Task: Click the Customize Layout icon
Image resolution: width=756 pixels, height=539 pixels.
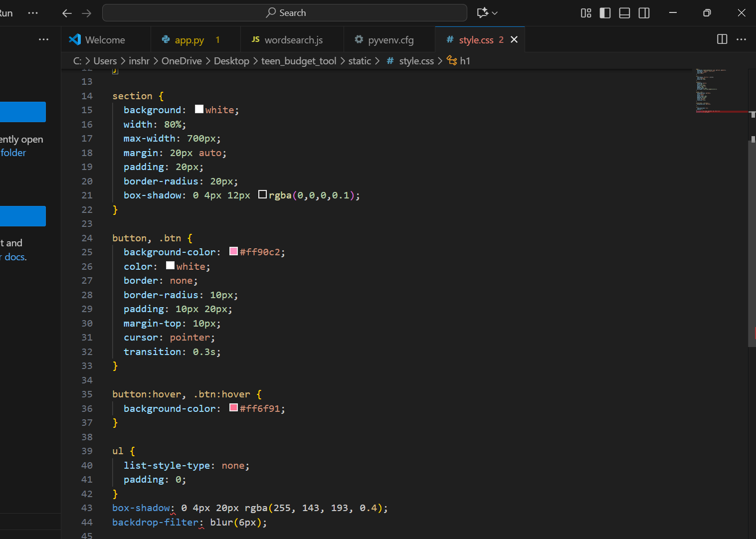Action: point(586,13)
